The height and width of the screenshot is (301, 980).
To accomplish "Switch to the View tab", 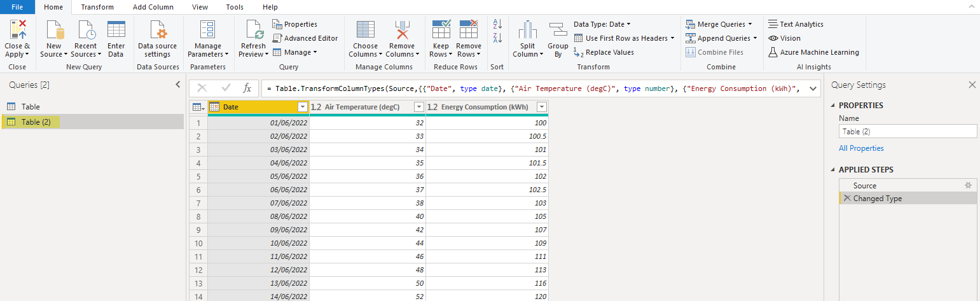I will [x=200, y=7].
